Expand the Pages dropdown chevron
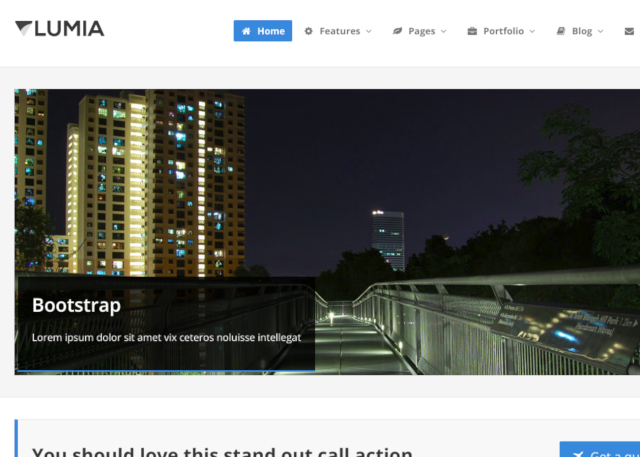The height and width of the screenshot is (457, 640). (444, 31)
